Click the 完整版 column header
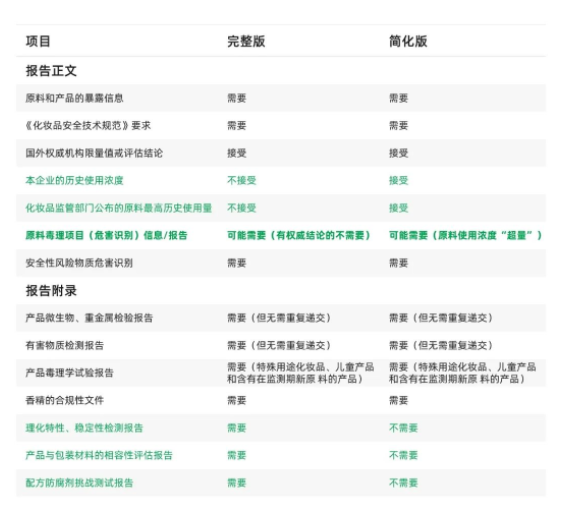This screenshot has width=576, height=510. coord(246,41)
